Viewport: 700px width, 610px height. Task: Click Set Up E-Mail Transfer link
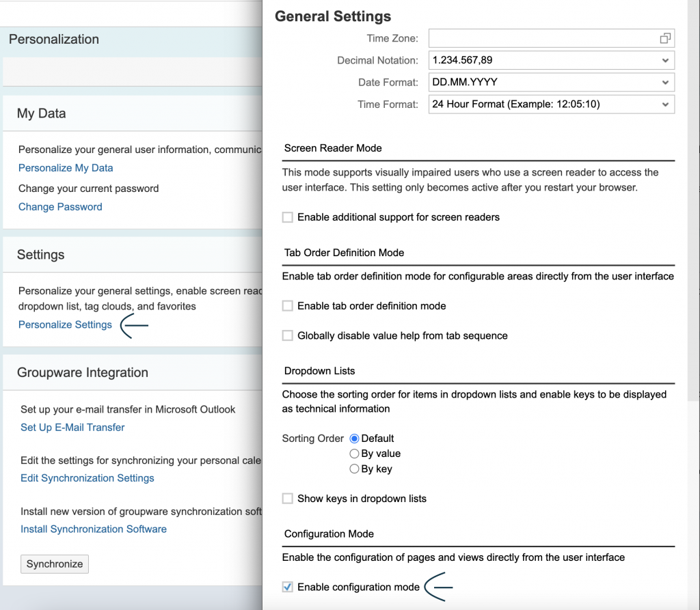tap(72, 427)
